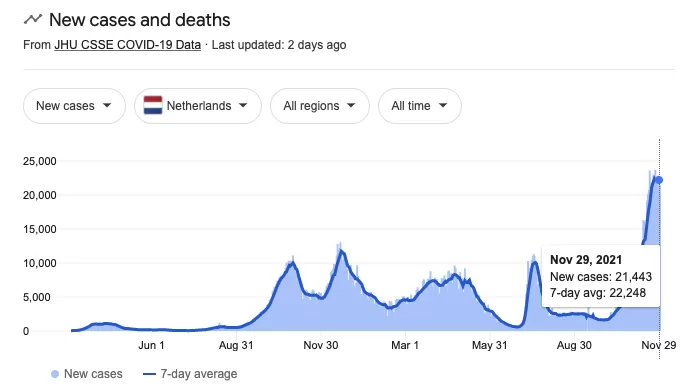
Task: Open the New cases dropdown arrow
Action: point(107,106)
